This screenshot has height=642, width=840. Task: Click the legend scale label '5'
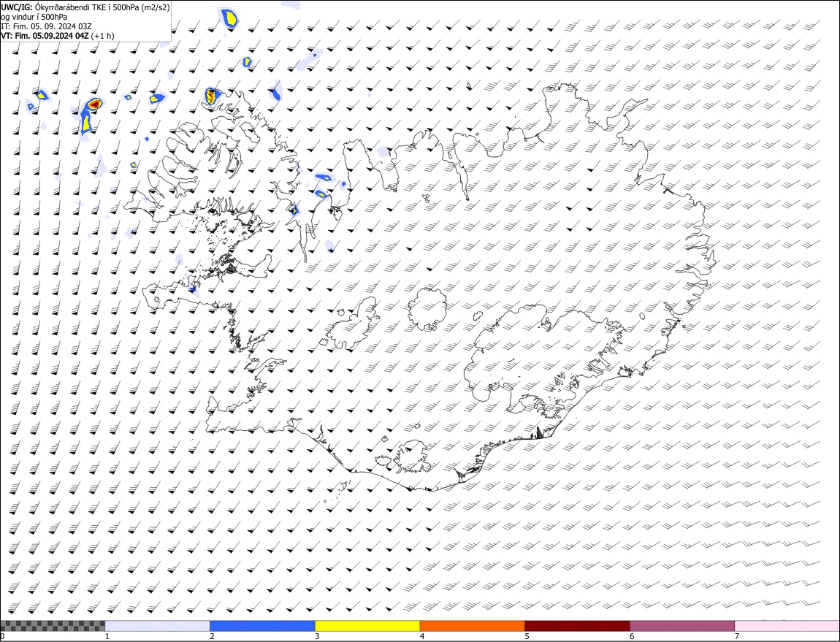point(527,637)
